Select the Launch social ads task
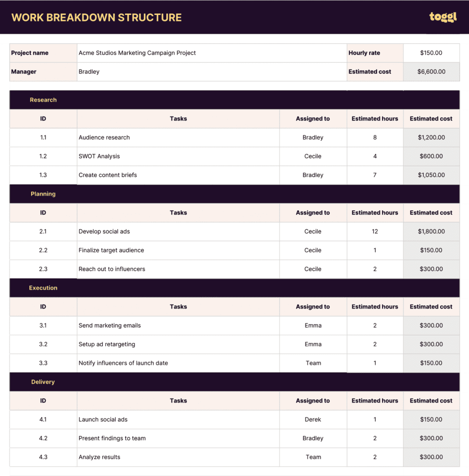Image resolution: width=469 pixels, height=476 pixels. 103,419
